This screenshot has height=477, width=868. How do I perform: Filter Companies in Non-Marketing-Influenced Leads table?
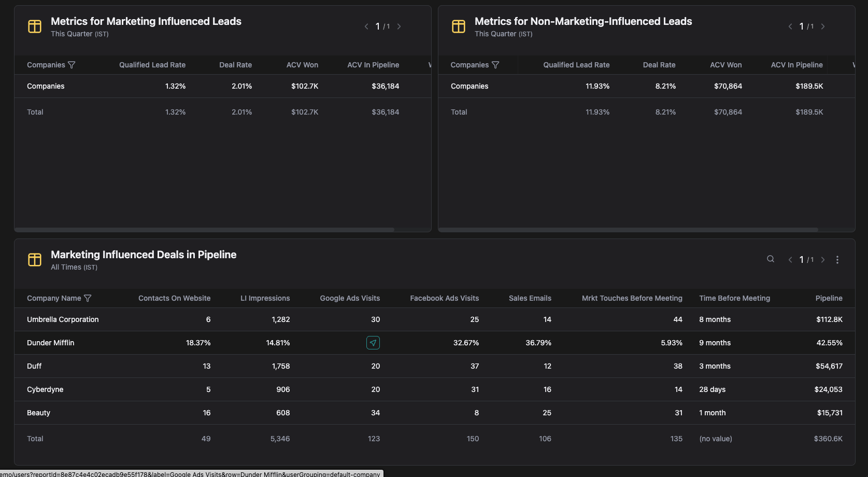pyautogui.click(x=495, y=65)
